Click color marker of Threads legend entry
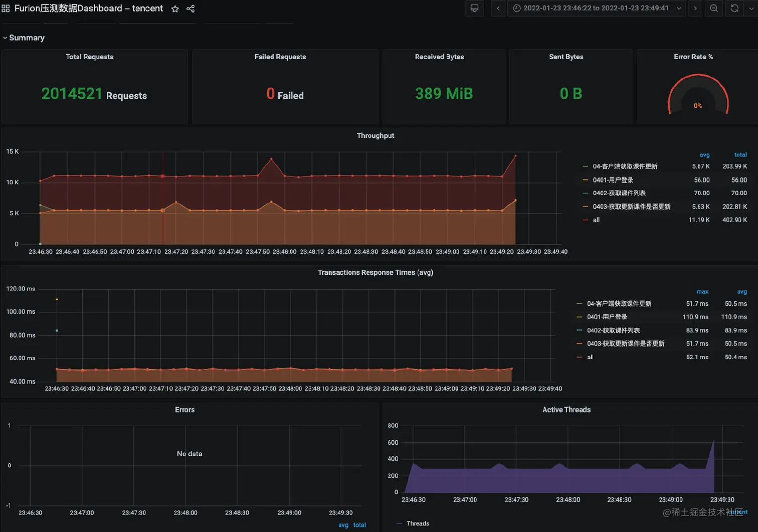This screenshot has height=532, width=758. 399,523
